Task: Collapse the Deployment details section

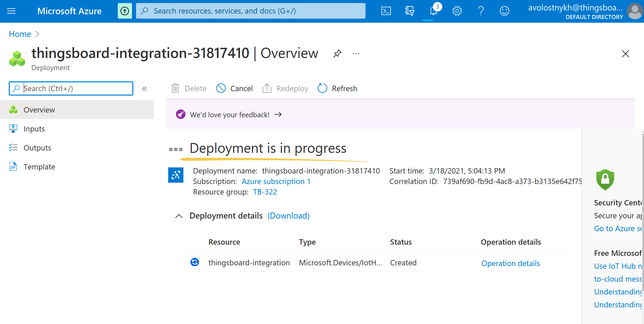Action: [179, 216]
